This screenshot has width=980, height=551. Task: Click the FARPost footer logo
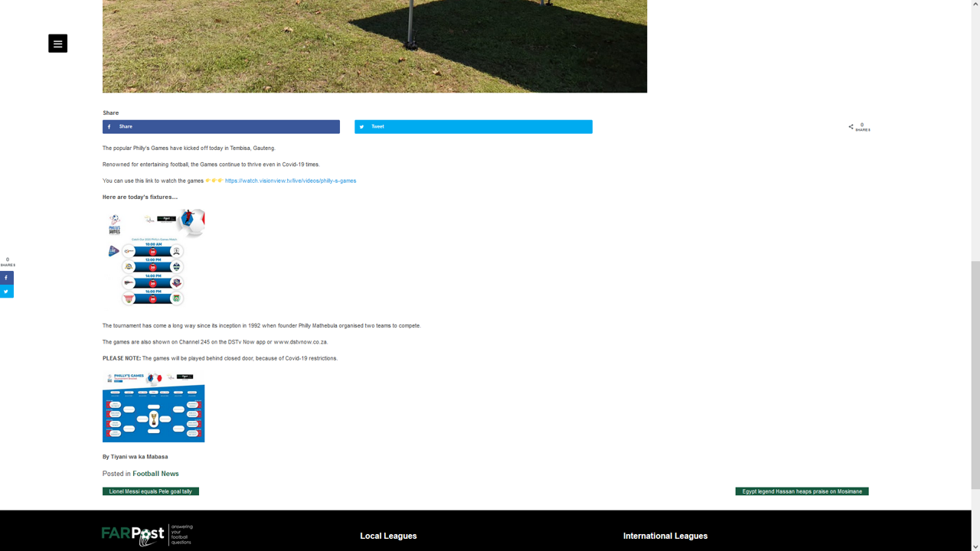(x=147, y=535)
